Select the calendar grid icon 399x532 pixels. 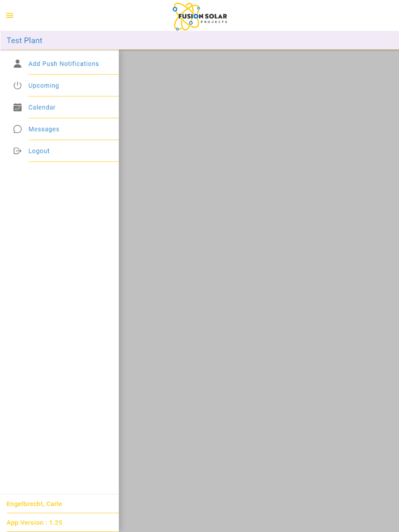(18, 107)
